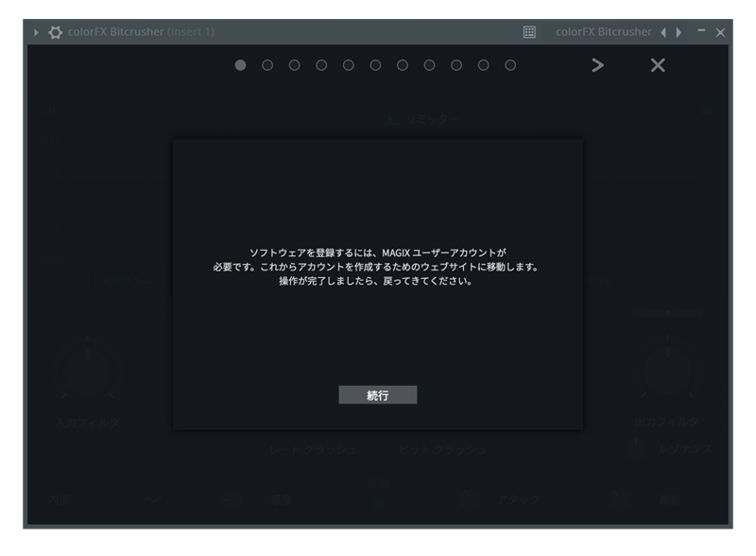
Task: Open detailed settings via the gear icon
Action: coord(56,32)
